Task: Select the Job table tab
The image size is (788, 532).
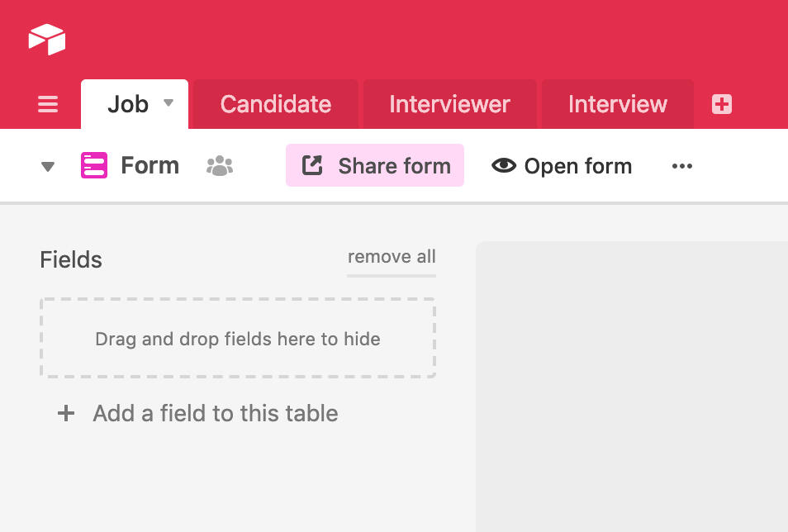Action: [127, 104]
